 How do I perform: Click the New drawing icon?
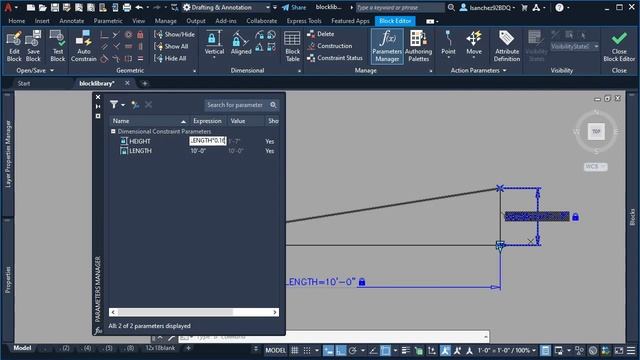31,7
